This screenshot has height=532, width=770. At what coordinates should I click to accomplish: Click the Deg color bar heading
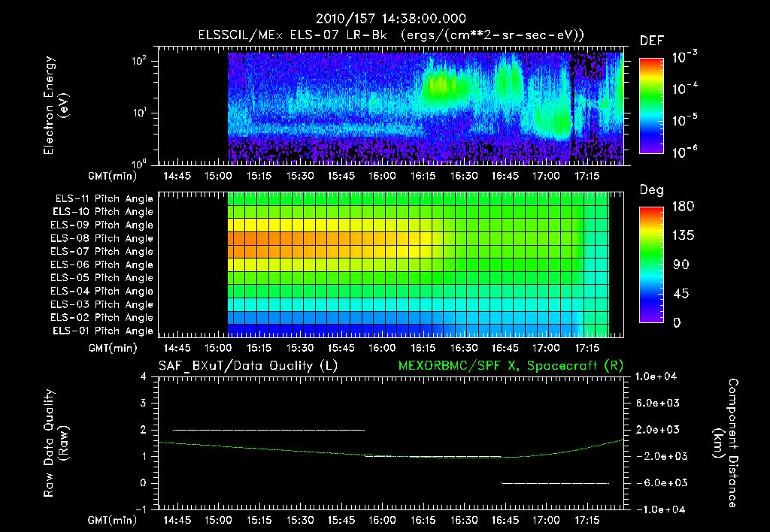pyautogui.click(x=652, y=190)
